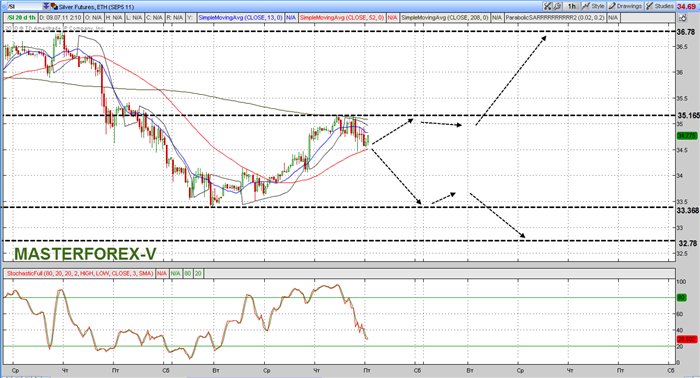Screen dimensions: 700x378
Task: Open the Style menu
Action: [593, 6]
